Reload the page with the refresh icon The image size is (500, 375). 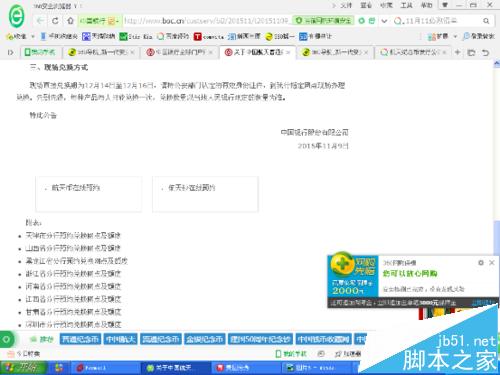click(55, 21)
